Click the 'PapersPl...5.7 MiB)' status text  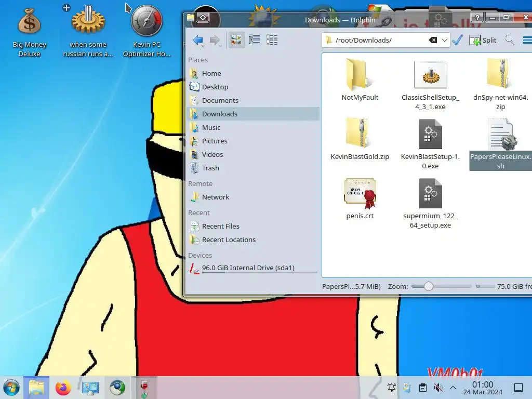[x=351, y=286]
